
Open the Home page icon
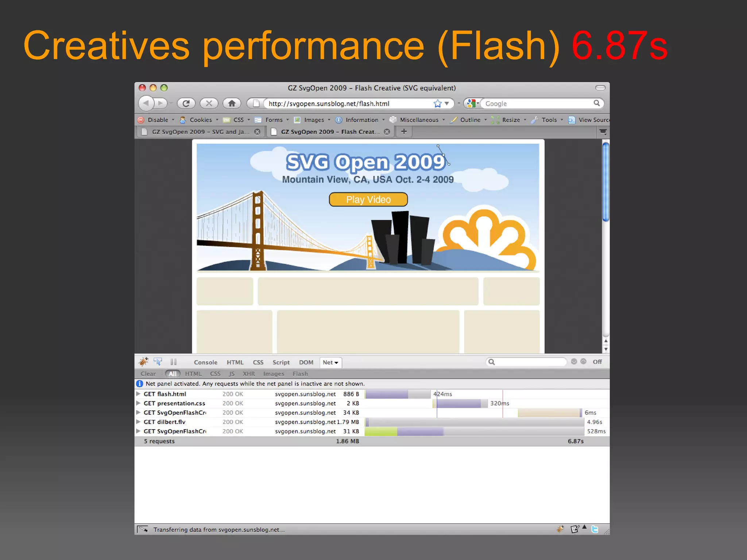coord(232,103)
